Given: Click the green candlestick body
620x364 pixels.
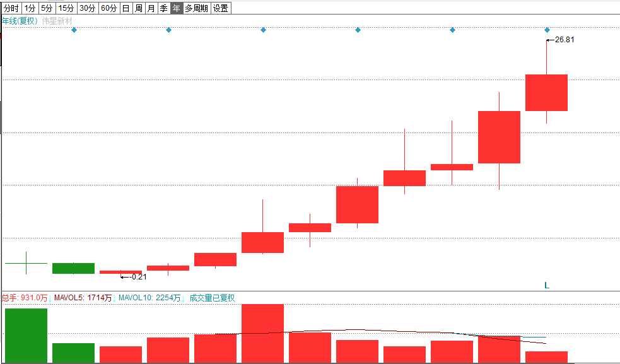Looking at the screenshot, I should 73,268.
